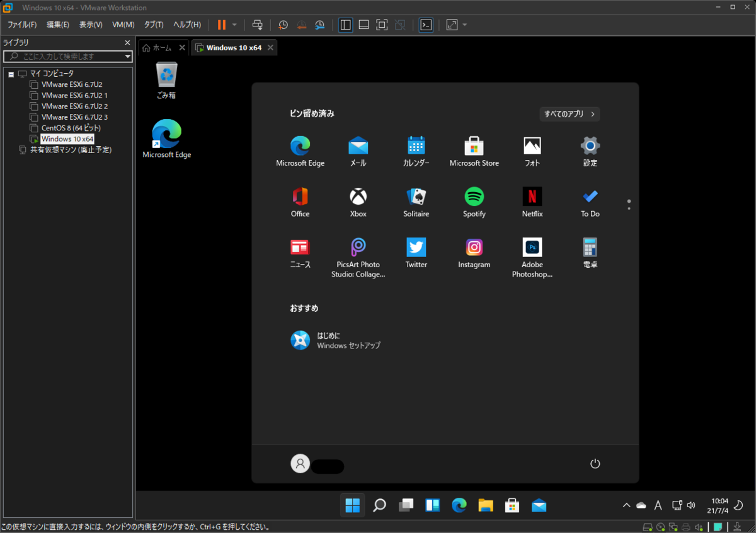Click the すべてのアプリ button
This screenshot has height=533, width=756.
[x=570, y=114]
